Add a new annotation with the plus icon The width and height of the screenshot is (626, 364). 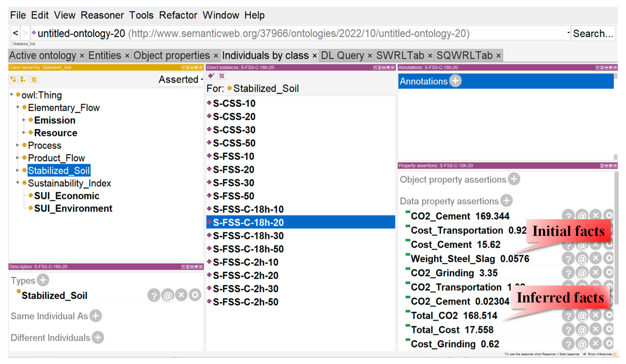coord(455,81)
